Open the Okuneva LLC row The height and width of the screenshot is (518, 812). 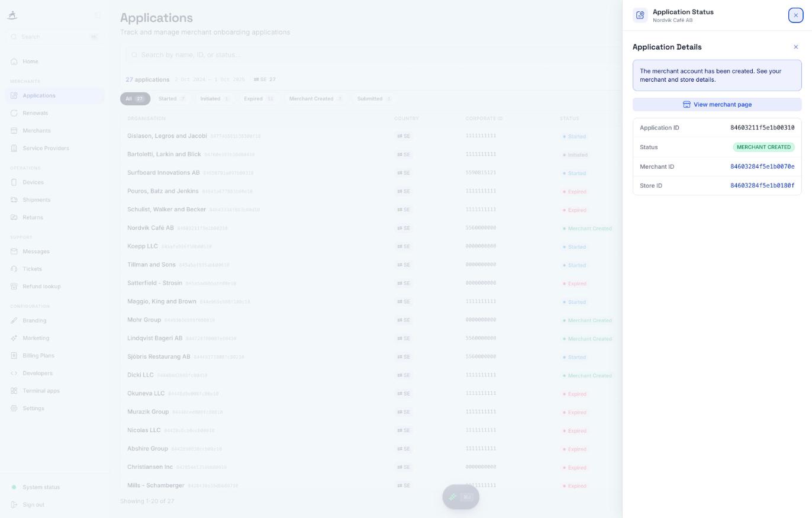point(371,394)
